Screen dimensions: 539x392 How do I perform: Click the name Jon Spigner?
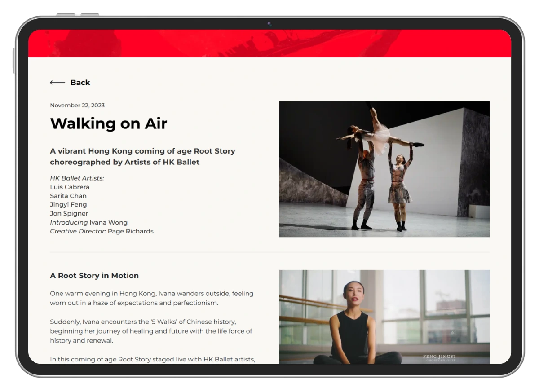pyautogui.click(x=69, y=214)
